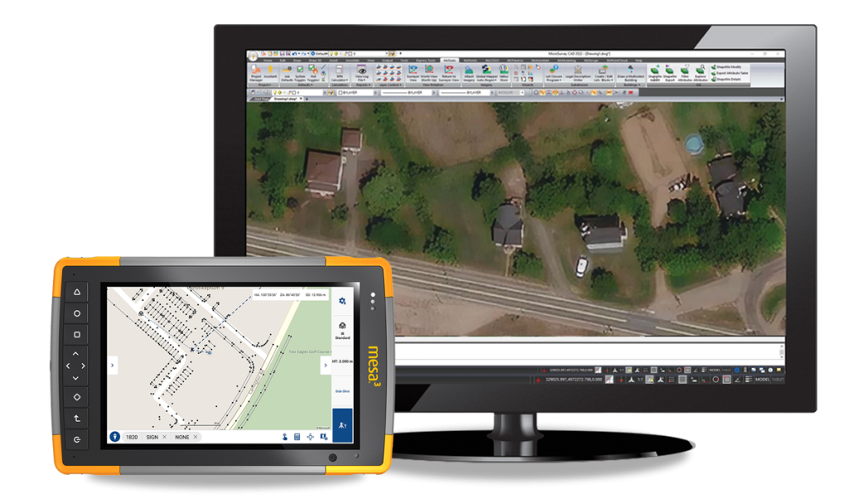Switch to the Home ribbon tab
Viewport: 849px width, 504px height.
point(268,61)
